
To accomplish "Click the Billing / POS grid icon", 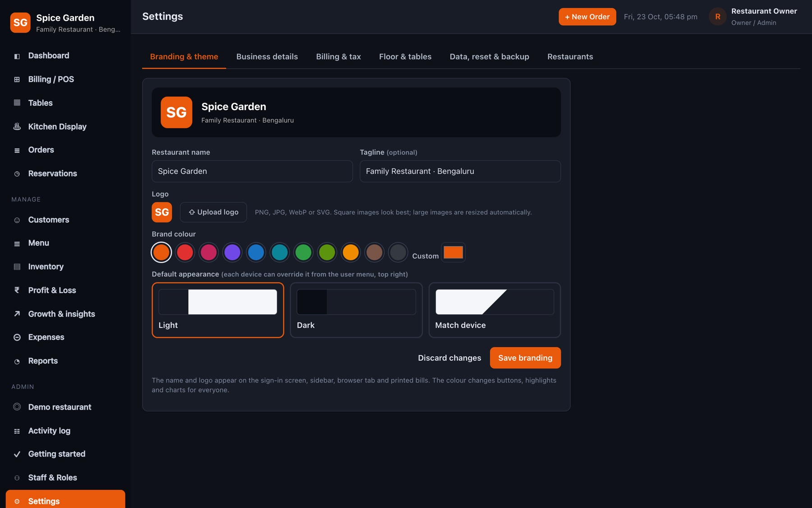I will [17, 79].
